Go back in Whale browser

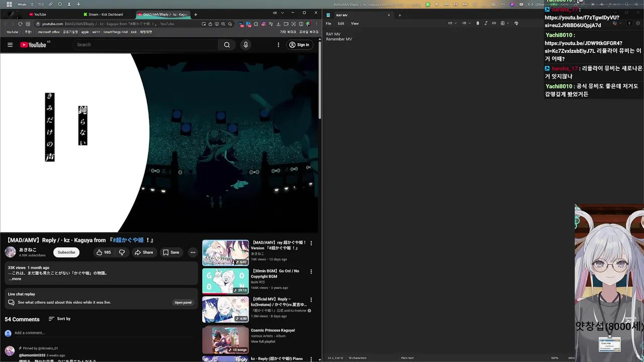(x=6, y=24)
